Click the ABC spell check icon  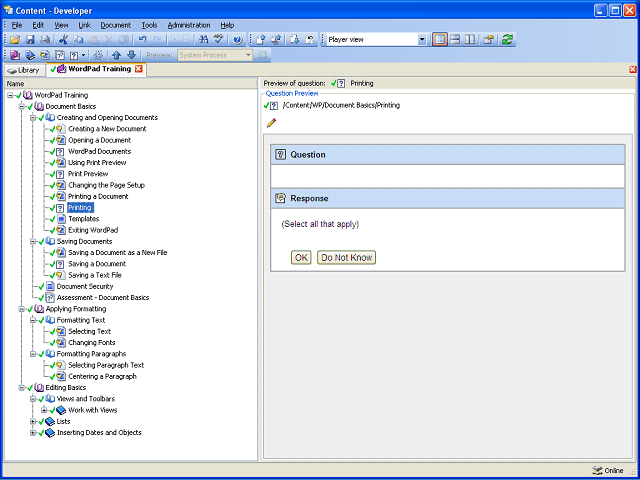point(219,40)
